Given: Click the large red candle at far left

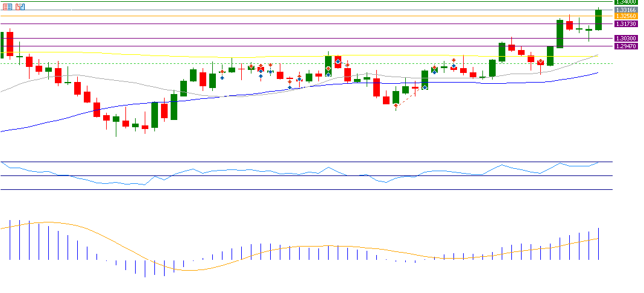Looking at the screenshot, I should click(10, 43).
